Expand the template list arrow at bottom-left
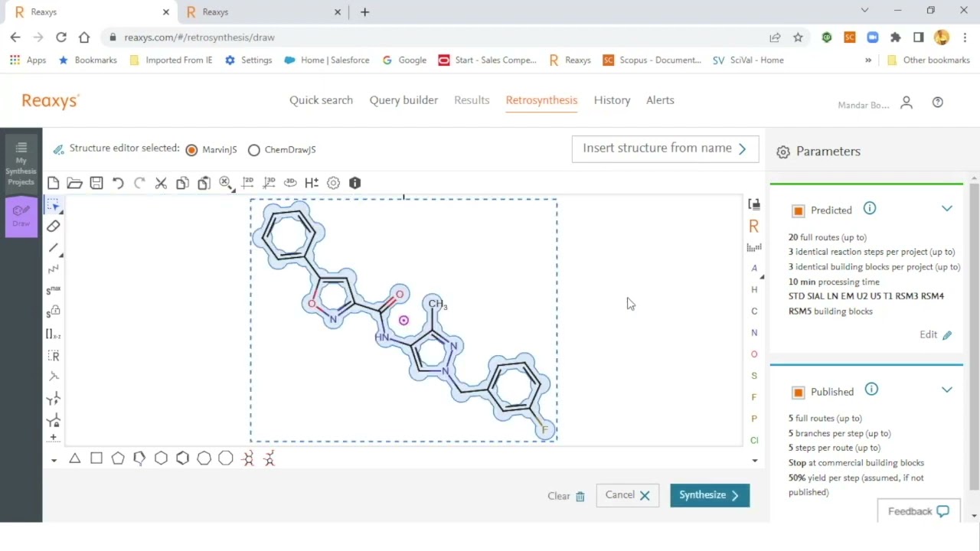Image resolution: width=980 pixels, height=551 pixels. (x=54, y=460)
